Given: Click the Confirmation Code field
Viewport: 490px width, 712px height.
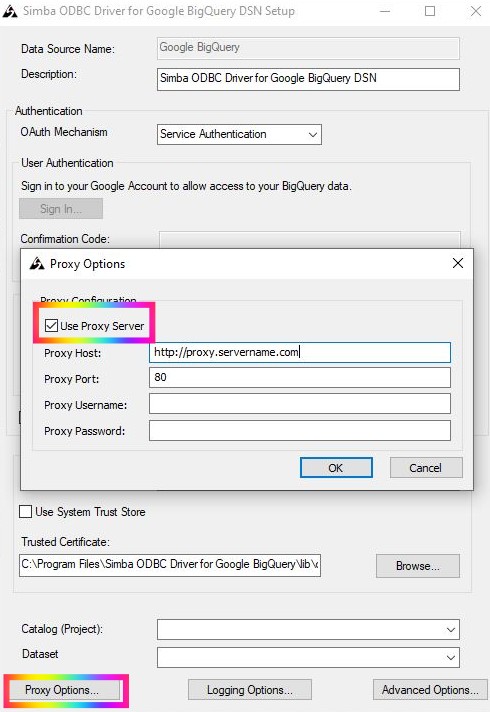Looking at the screenshot, I should click(310, 240).
